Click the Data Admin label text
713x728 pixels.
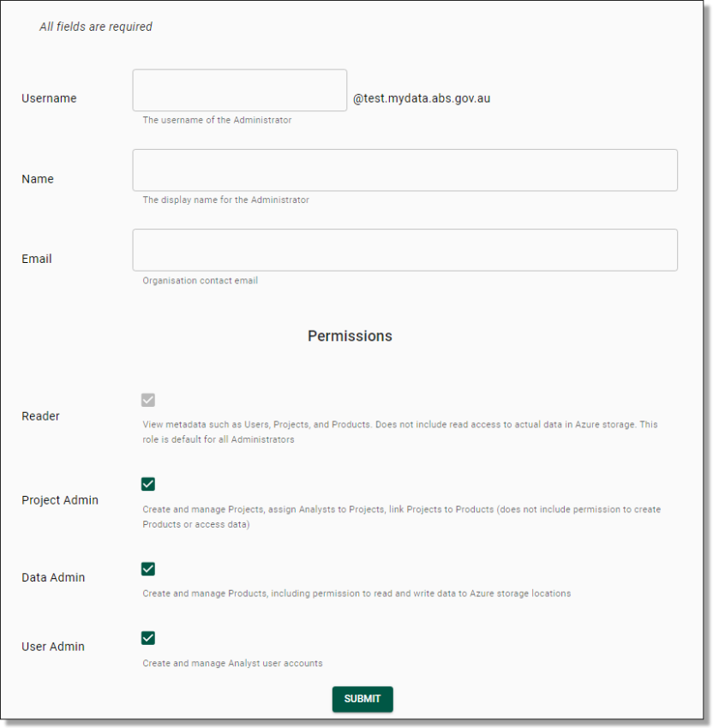[52, 577]
